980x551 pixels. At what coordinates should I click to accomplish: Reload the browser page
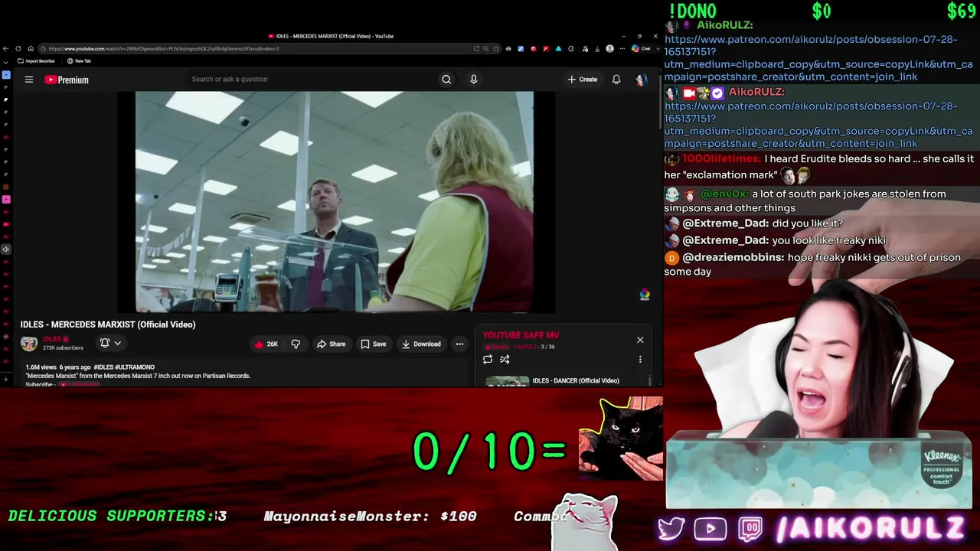click(18, 49)
